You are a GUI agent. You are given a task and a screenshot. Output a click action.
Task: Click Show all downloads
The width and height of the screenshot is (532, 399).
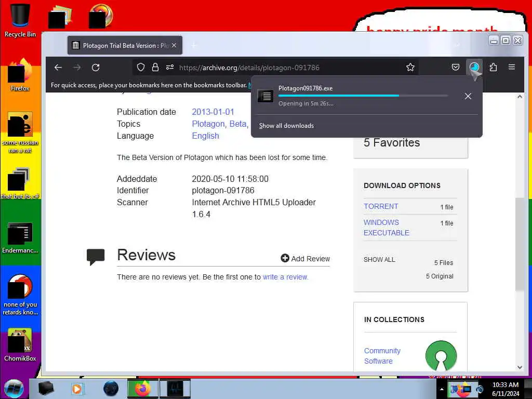pyautogui.click(x=286, y=126)
